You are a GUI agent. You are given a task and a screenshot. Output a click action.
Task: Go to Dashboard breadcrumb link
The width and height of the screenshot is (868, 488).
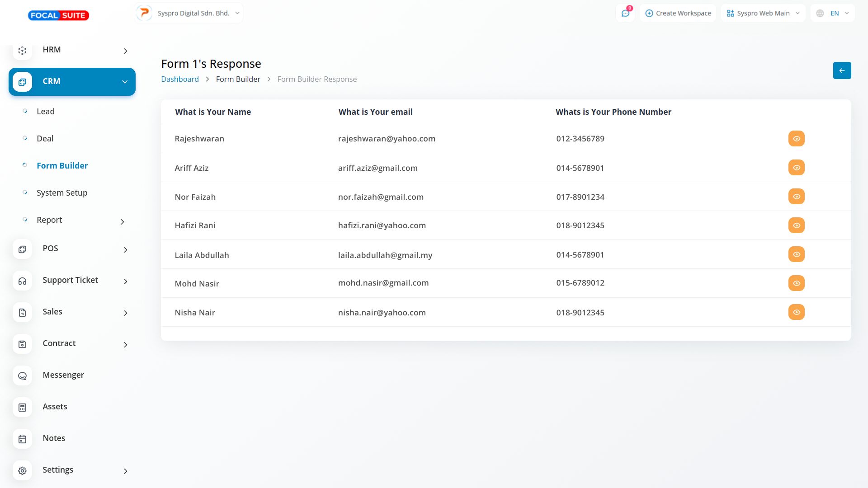(x=180, y=79)
